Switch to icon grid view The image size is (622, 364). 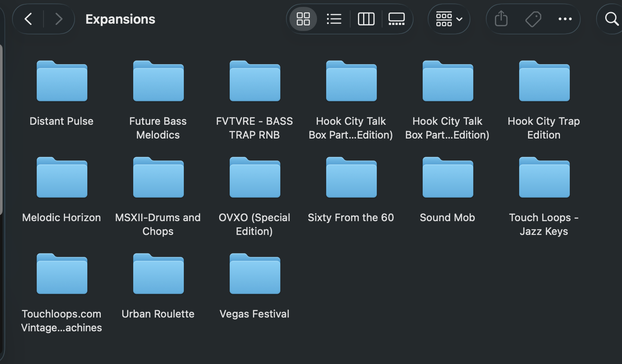(x=303, y=19)
